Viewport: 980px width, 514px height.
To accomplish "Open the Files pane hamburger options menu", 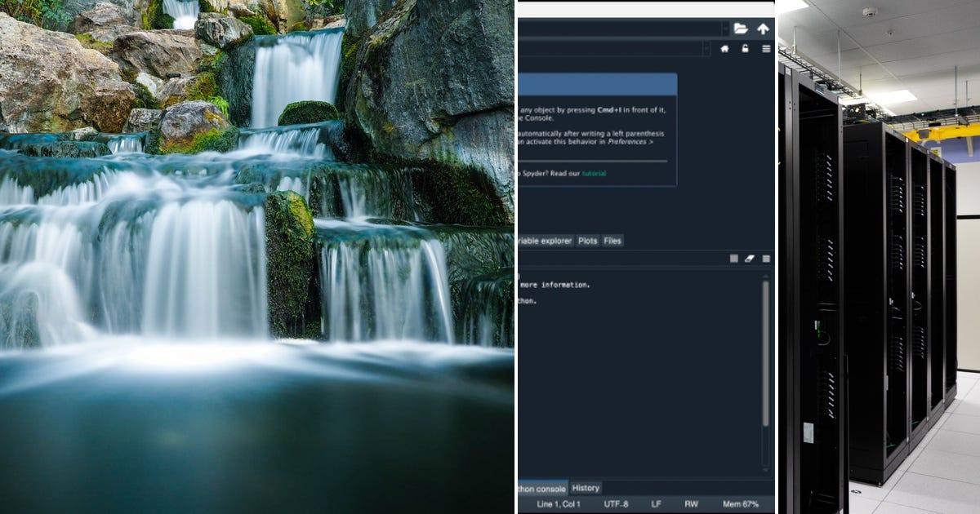I will 764,48.
